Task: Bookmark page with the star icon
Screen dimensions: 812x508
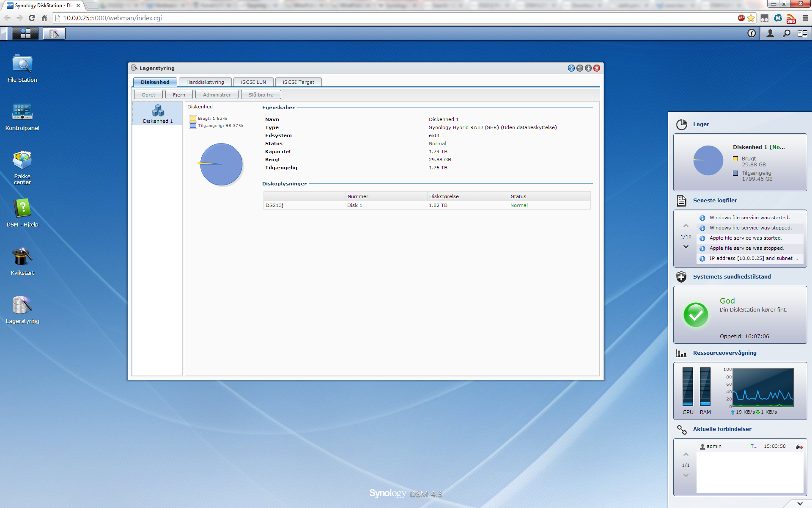Action: click(x=751, y=18)
